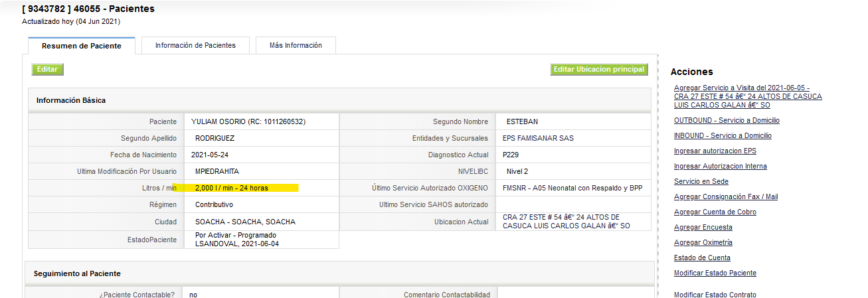Click Modificar Estado Paciente link
The image size is (868, 298).
tap(715, 273)
